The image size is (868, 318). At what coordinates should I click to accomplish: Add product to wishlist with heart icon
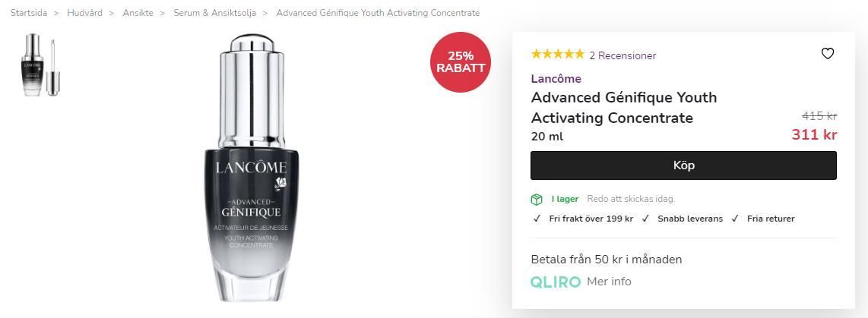(827, 54)
